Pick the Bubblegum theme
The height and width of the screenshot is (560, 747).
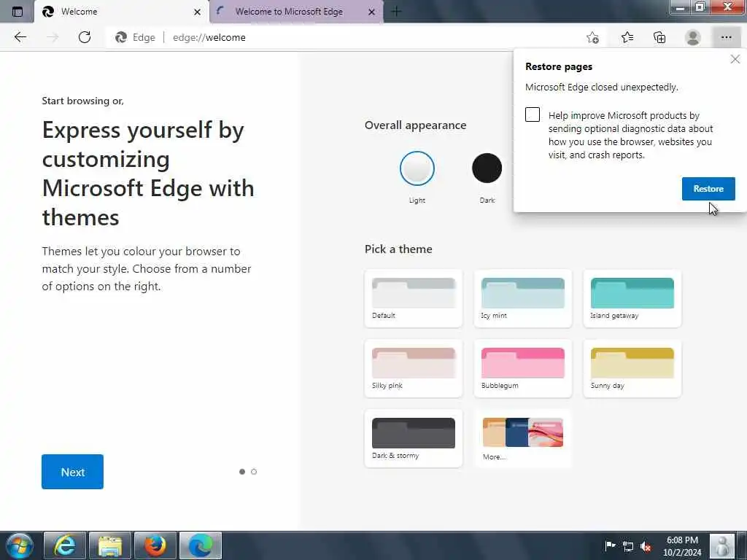pyautogui.click(x=522, y=368)
